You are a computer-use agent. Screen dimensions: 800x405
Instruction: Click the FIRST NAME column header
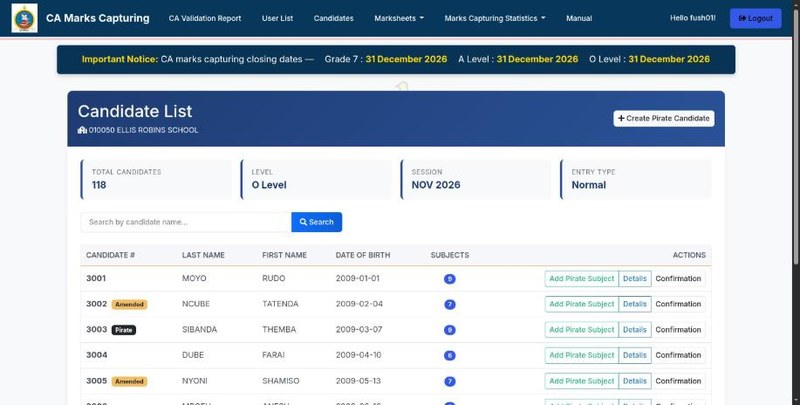coord(284,255)
